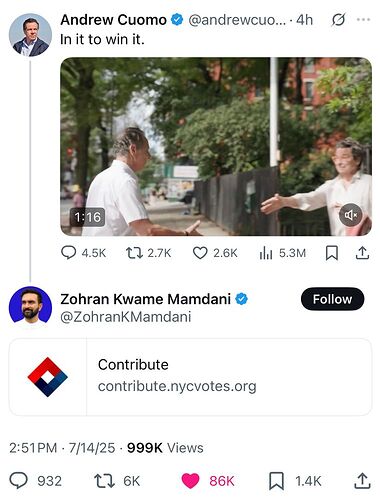Viewport: 380px width, 500px height.
Task: Repost Andrew Cuomo's video post
Action: pos(149,253)
